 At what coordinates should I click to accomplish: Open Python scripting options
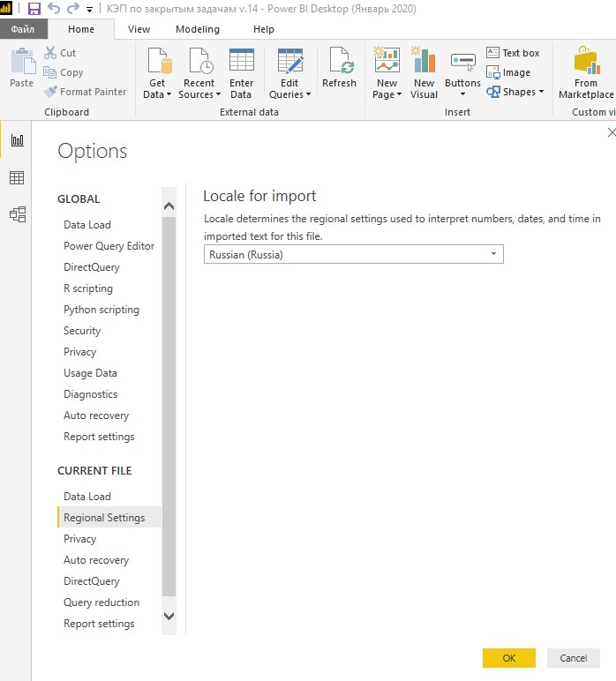pos(101,310)
